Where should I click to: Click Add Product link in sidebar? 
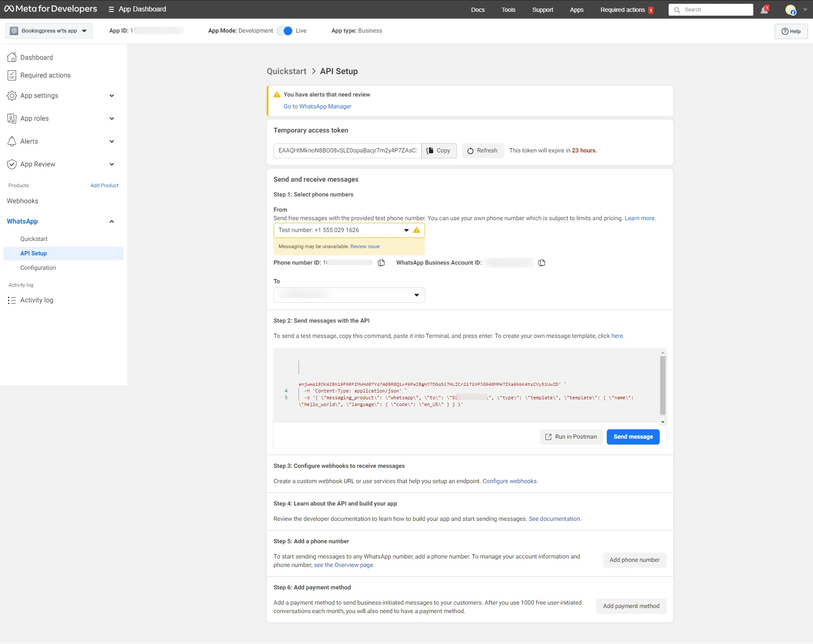click(104, 185)
